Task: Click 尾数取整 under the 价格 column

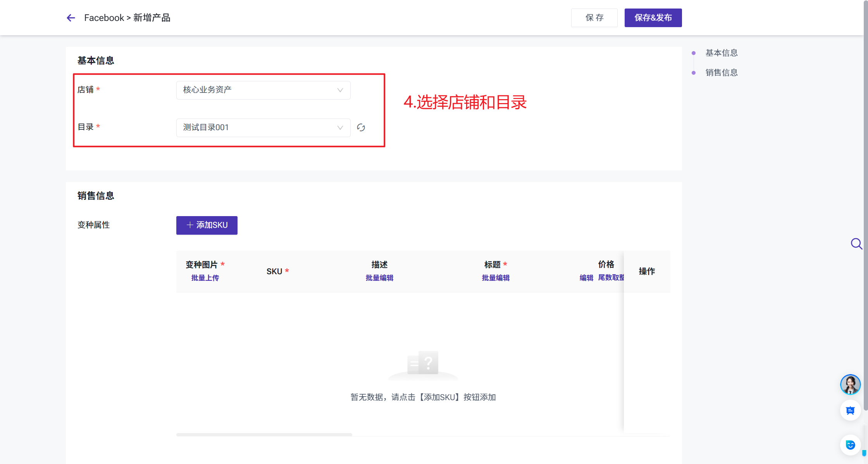Action: [611, 278]
